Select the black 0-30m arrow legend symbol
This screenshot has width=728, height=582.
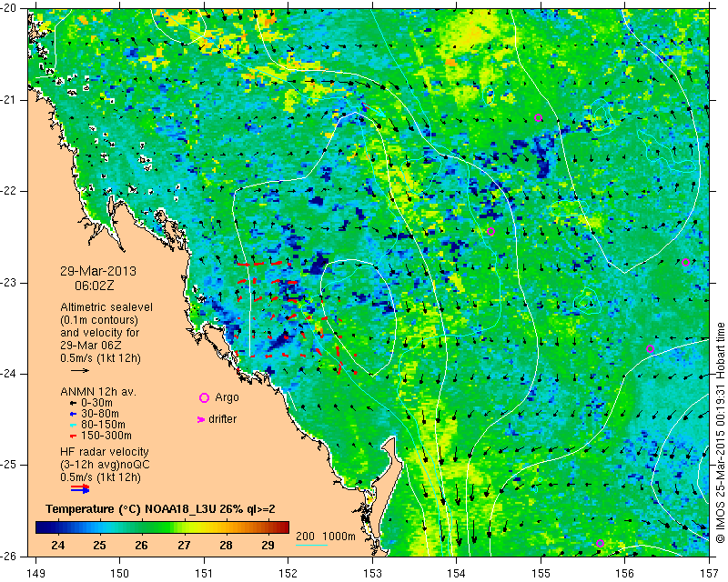click(x=73, y=403)
